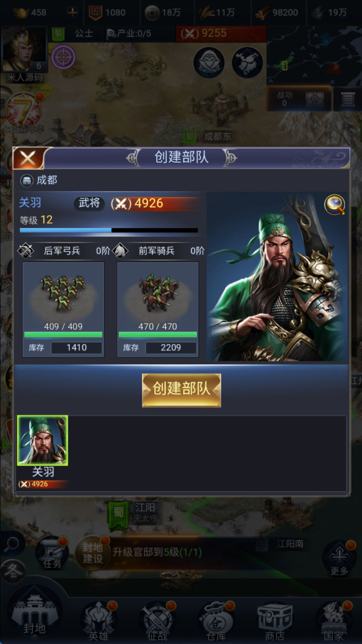The height and width of the screenshot is (644, 362).
Task: Open the list menu icon beside 战功
Action: point(348,99)
